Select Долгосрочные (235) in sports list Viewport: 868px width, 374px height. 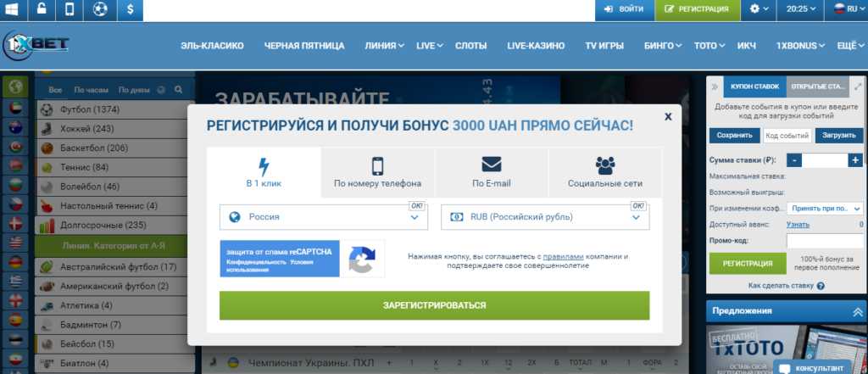(x=113, y=225)
